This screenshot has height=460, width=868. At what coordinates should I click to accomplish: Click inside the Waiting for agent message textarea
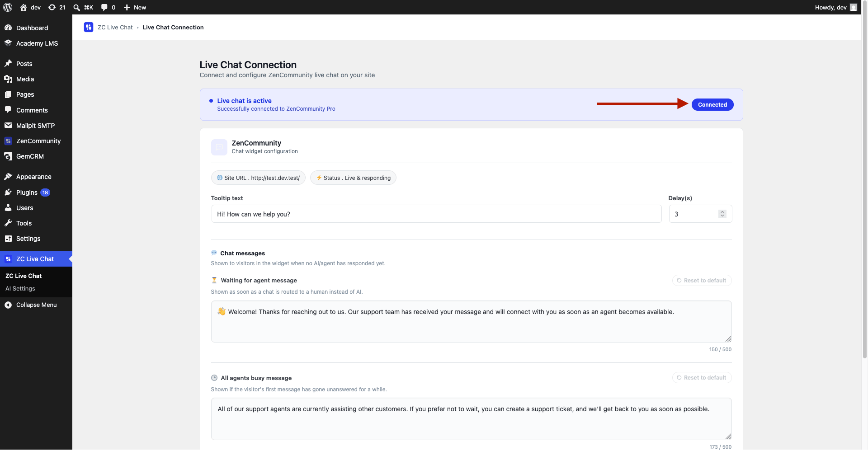click(x=471, y=322)
